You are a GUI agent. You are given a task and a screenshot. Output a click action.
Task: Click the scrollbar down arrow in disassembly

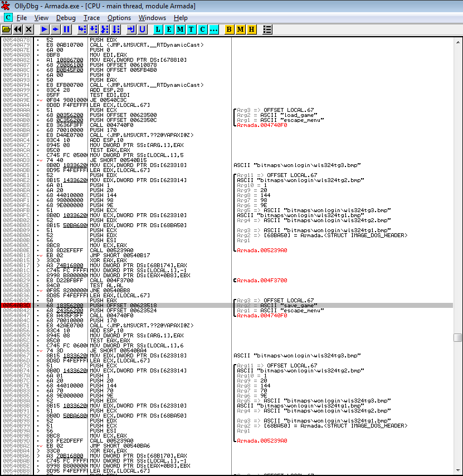coord(458,470)
